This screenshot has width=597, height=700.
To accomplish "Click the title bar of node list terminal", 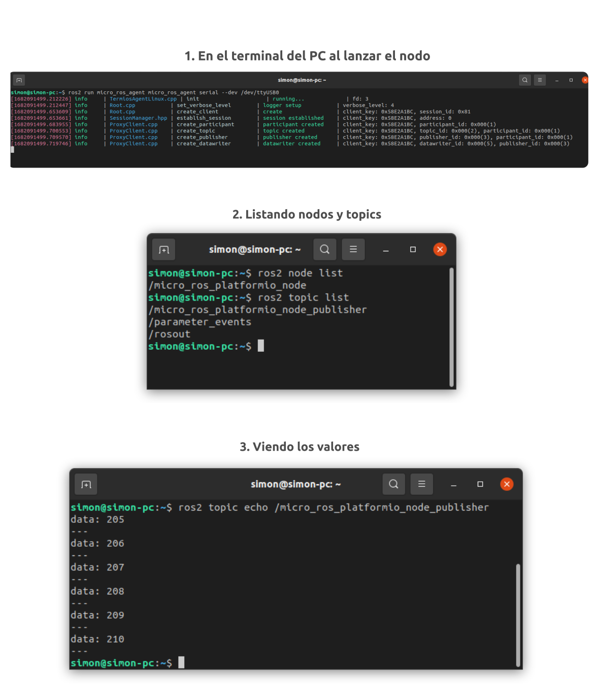I will point(254,249).
